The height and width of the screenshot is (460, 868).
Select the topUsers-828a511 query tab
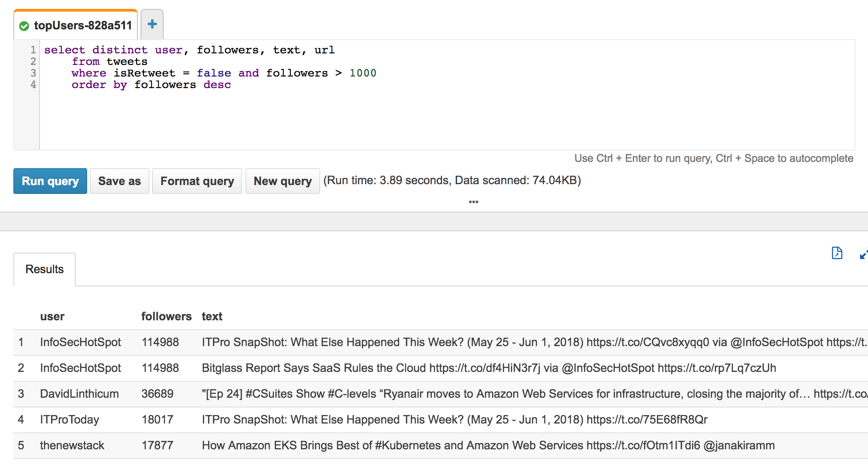pos(76,25)
